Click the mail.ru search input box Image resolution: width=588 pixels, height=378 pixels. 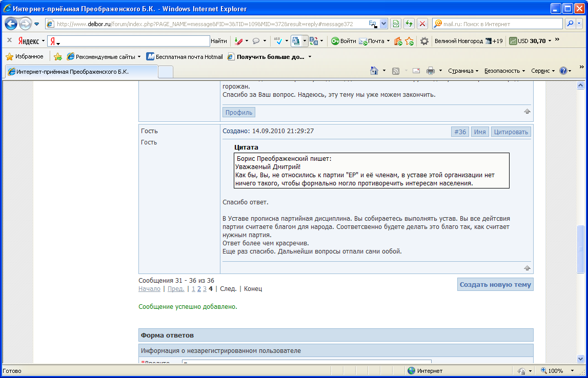click(x=497, y=24)
